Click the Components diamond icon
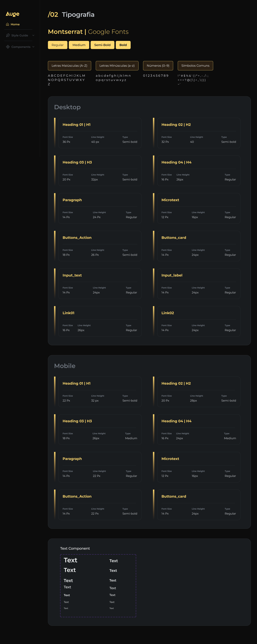Viewport: 257px width, 644px height. click(8, 47)
